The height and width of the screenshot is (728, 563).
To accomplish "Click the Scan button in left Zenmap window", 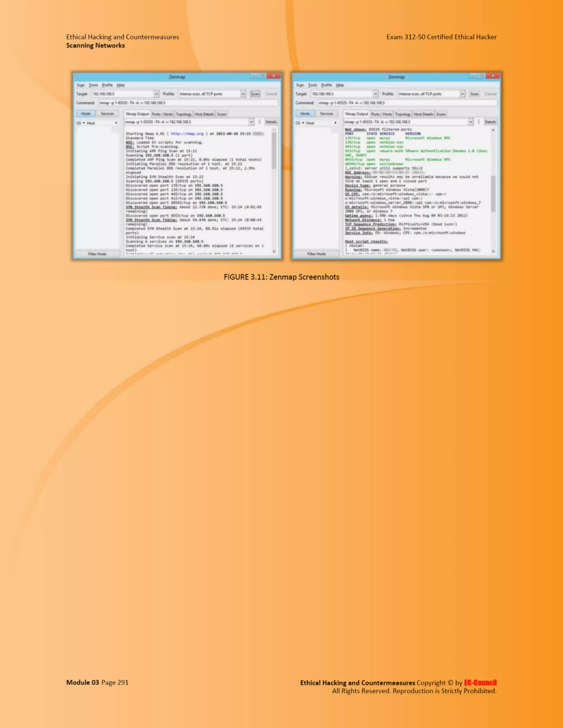I will click(x=255, y=94).
